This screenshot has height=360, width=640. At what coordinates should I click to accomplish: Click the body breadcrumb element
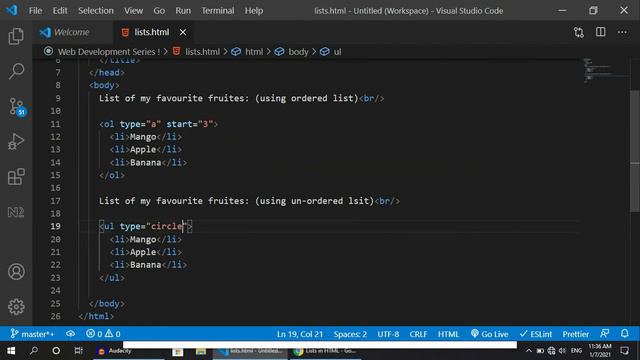[x=298, y=52]
